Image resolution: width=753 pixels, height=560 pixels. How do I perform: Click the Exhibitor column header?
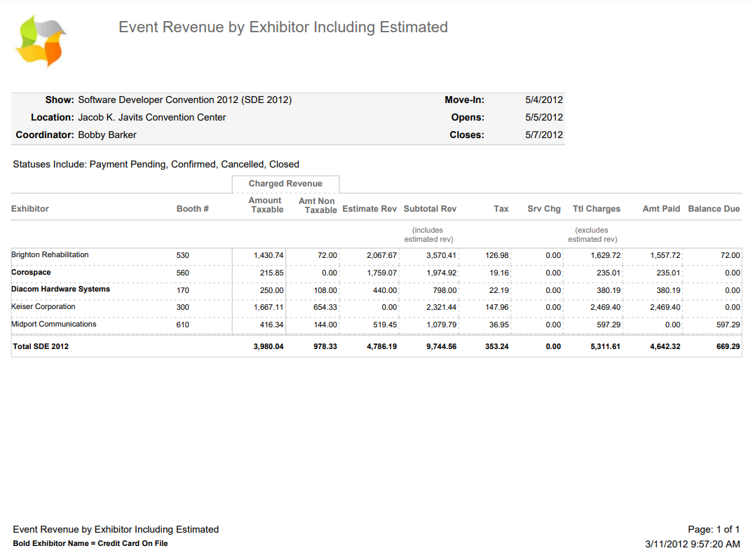[30, 209]
